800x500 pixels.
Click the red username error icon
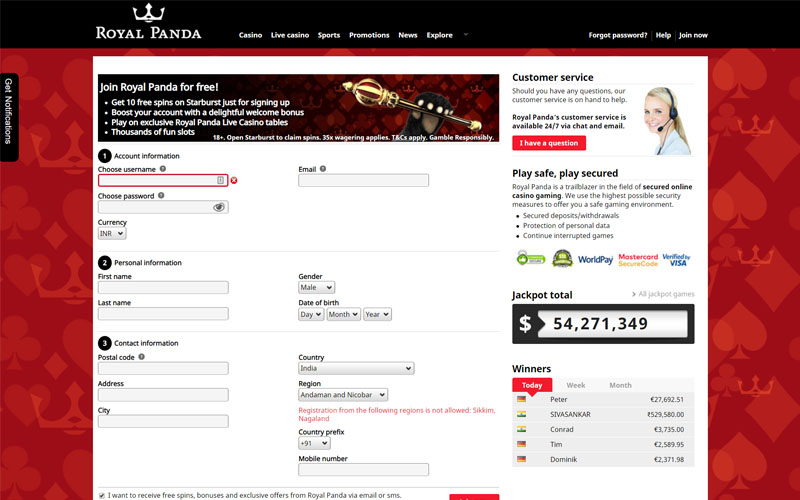(x=234, y=180)
